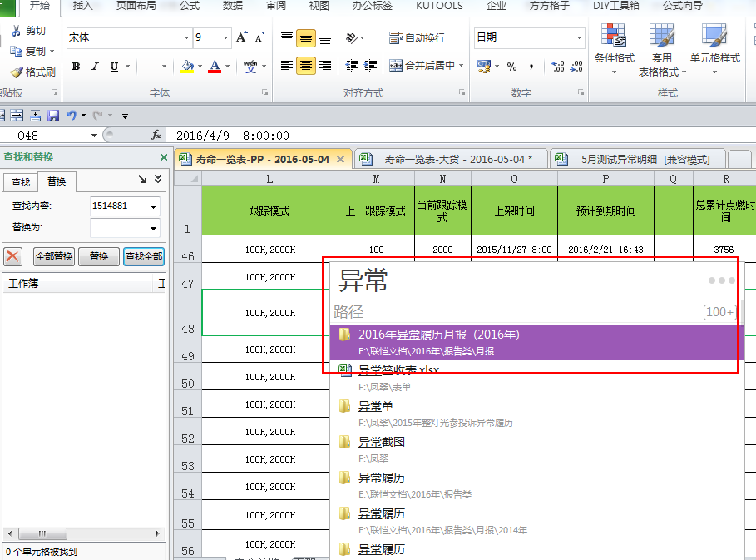756x560 pixels.
Task: Open the phonetic guide (wén) tool
Action: [250, 67]
